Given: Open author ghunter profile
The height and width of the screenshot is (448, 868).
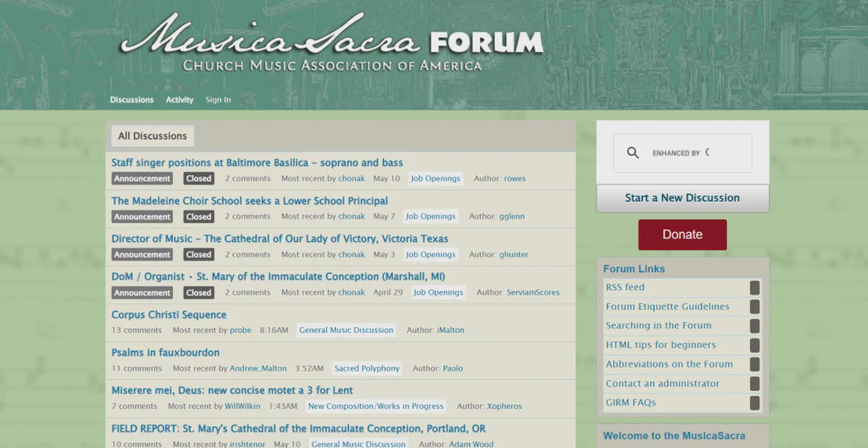Looking at the screenshot, I should (514, 255).
